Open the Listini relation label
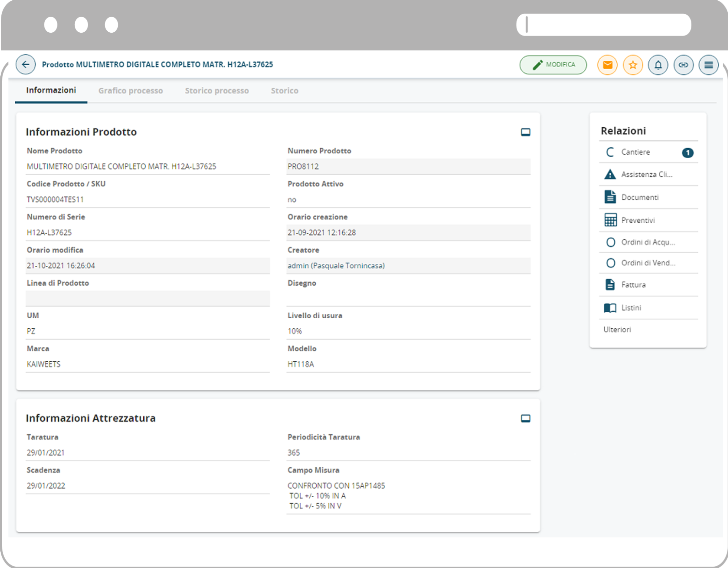The width and height of the screenshot is (728, 568). [x=631, y=308]
